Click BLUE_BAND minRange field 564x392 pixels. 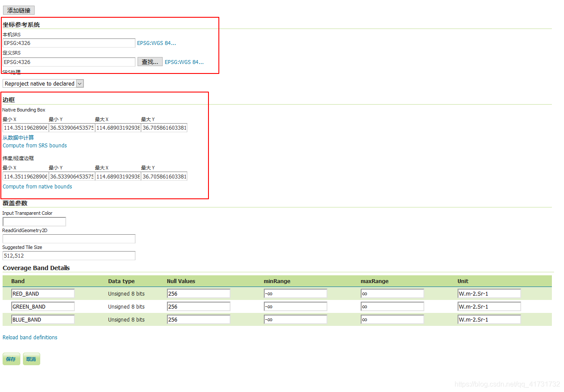[x=295, y=320]
